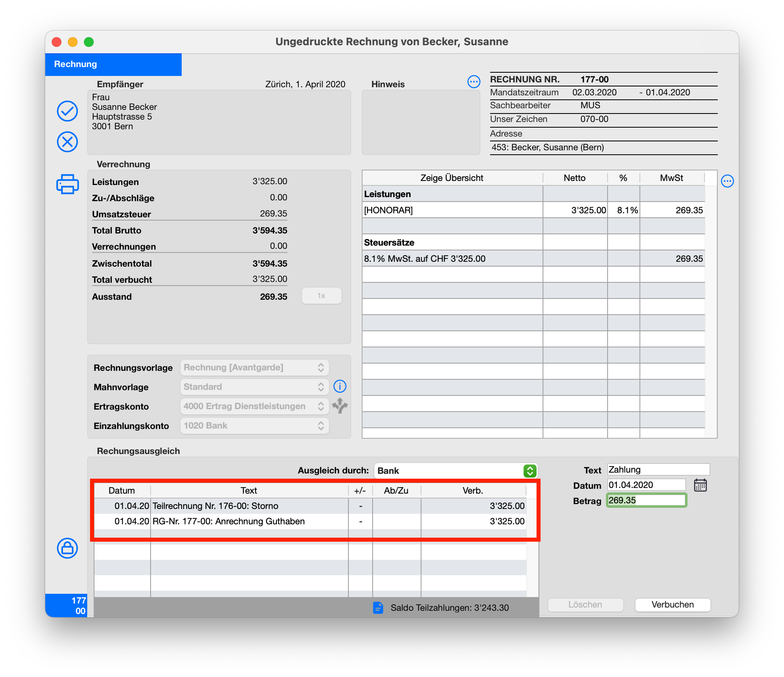Image resolution: width=784 pixels, height=677 pixels.
Task: Click the Text field containing Zahlung
Action: (x=658, y=469)
